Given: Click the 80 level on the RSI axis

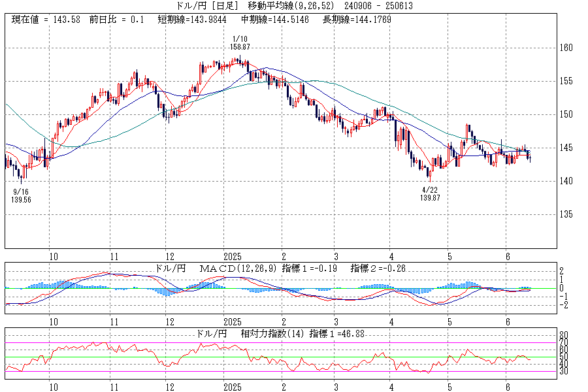Looking at the screenshot, I should click(562, 335).
